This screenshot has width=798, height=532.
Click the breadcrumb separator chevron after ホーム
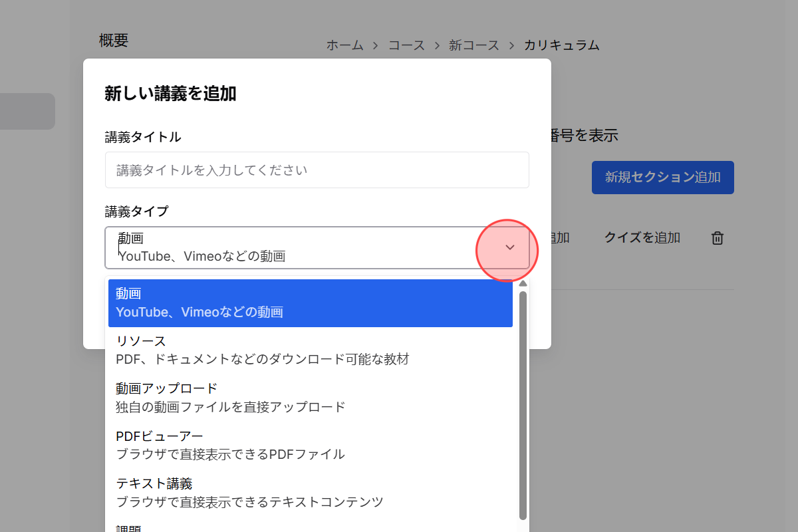point(376,45)
